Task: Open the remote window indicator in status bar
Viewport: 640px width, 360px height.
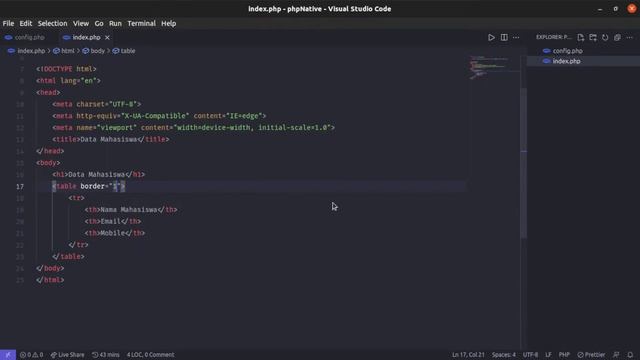Action: coord(8,355)
